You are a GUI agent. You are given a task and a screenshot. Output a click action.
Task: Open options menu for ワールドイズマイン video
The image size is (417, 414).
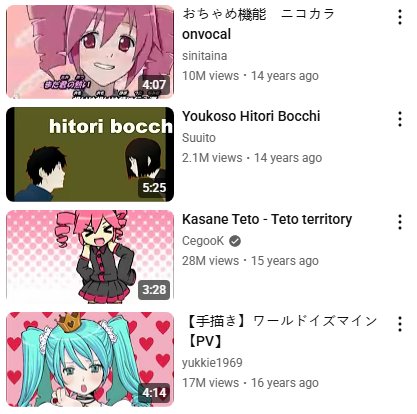coord(400,324)
